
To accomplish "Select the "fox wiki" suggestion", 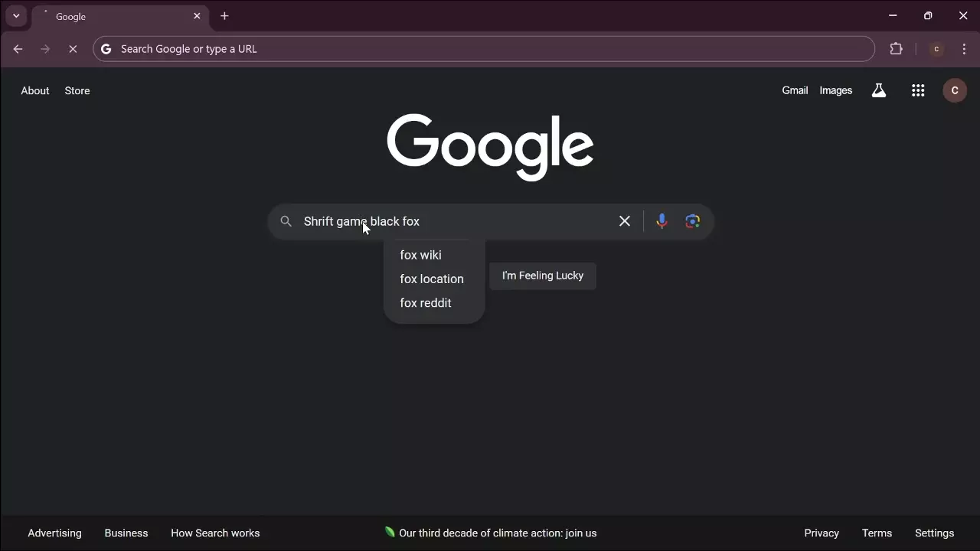I will coord(420,255).
